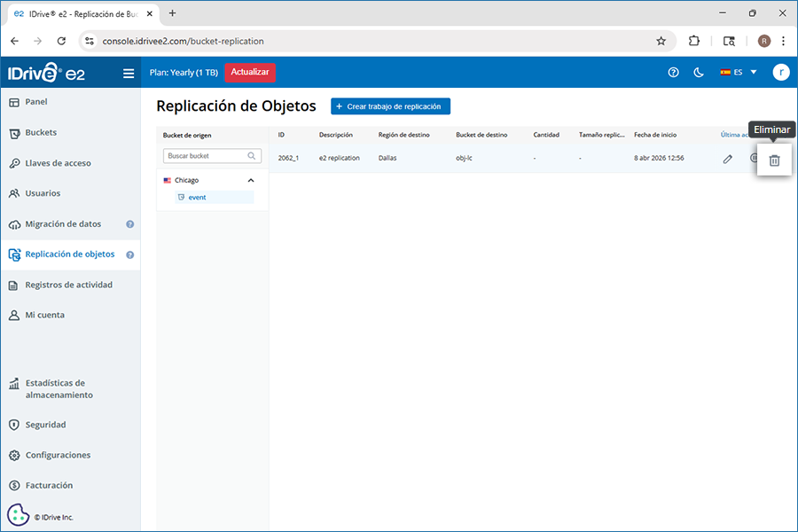The width and height of the screenshot is (798, 532).
Task: Open the ES language dropdown
Action: pyautogui.click(x=739, y=73)
